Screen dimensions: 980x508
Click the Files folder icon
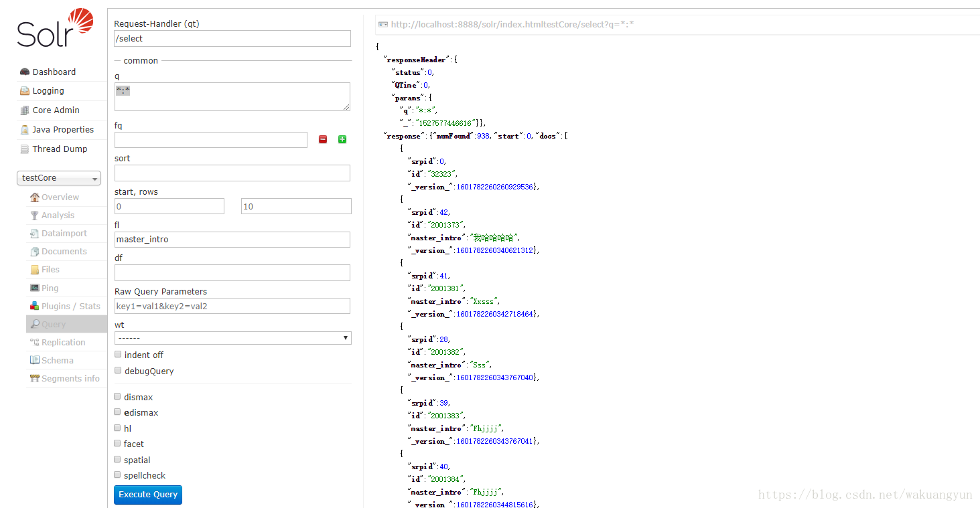35,269
